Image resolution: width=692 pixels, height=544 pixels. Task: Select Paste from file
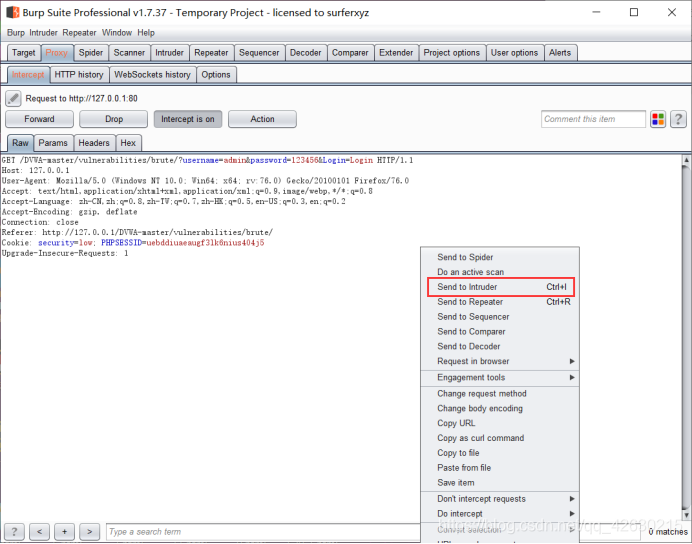[x=500, y=468]
